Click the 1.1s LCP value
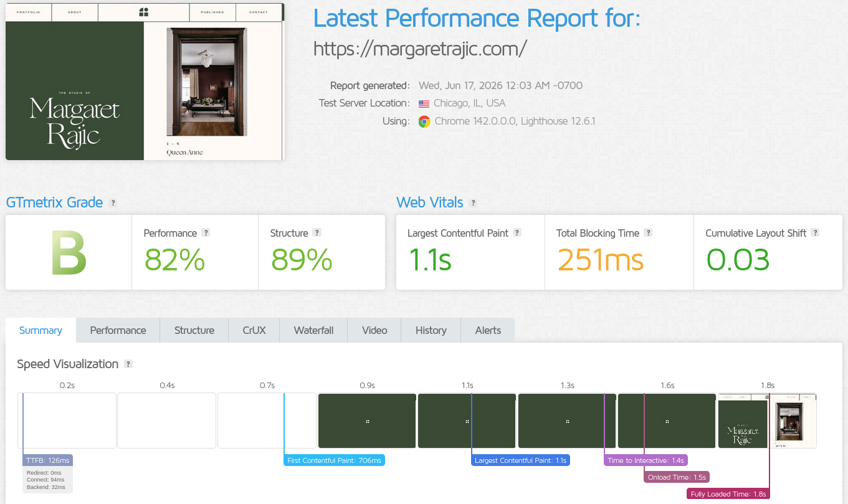This screenshot has width=848, height=504. pyautogui.click(x=429, y=260)
